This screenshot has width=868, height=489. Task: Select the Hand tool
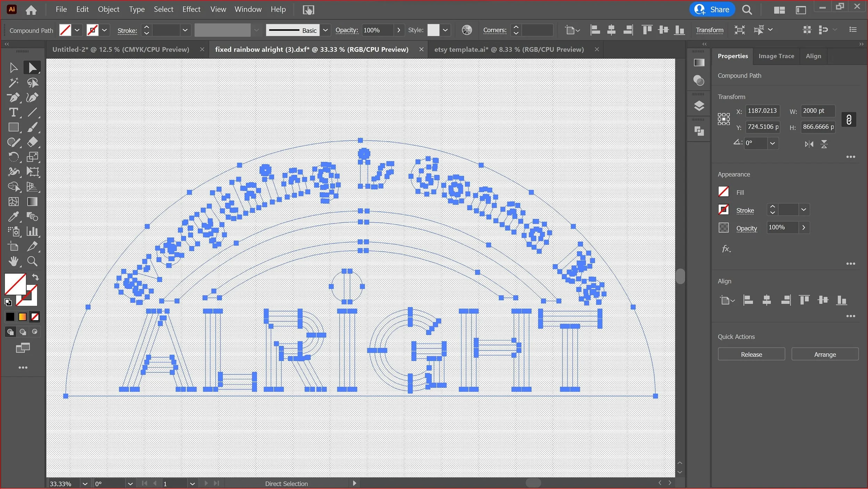click(x=14, y=261)
